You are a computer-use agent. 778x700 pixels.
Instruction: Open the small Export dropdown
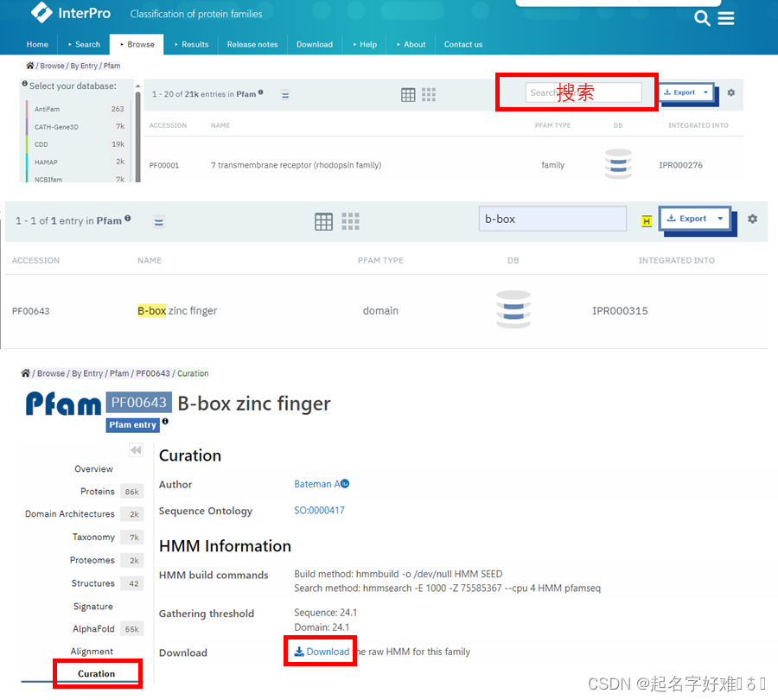[686, 92]
